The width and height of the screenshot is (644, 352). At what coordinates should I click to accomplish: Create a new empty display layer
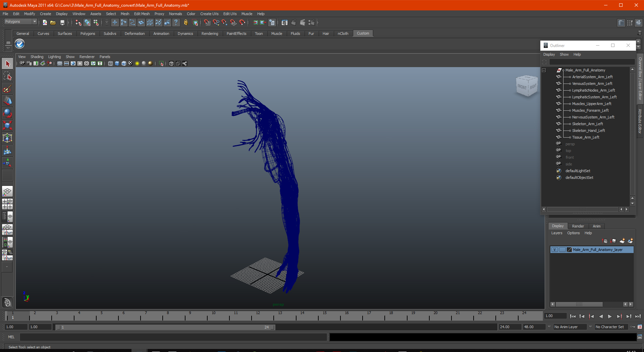[622, 241]
